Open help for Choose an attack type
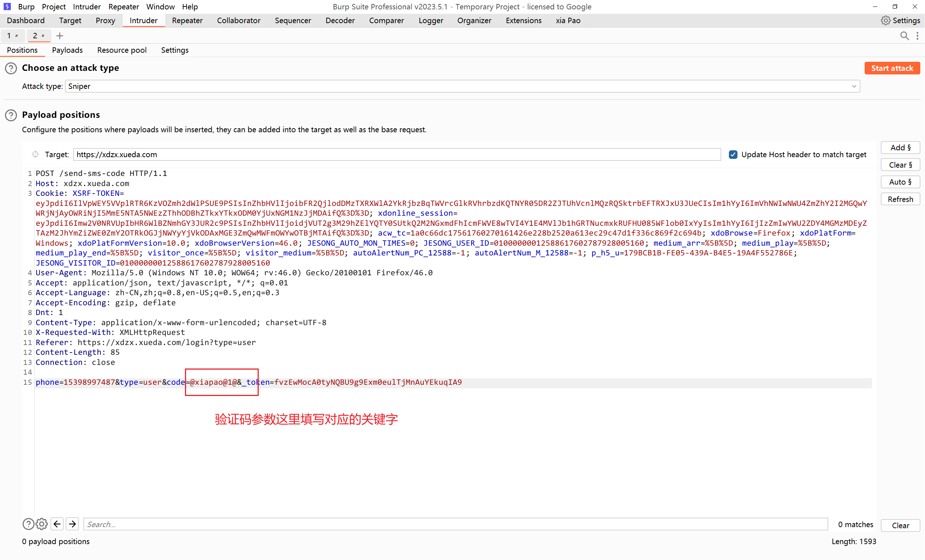 (x=11, y=68)
